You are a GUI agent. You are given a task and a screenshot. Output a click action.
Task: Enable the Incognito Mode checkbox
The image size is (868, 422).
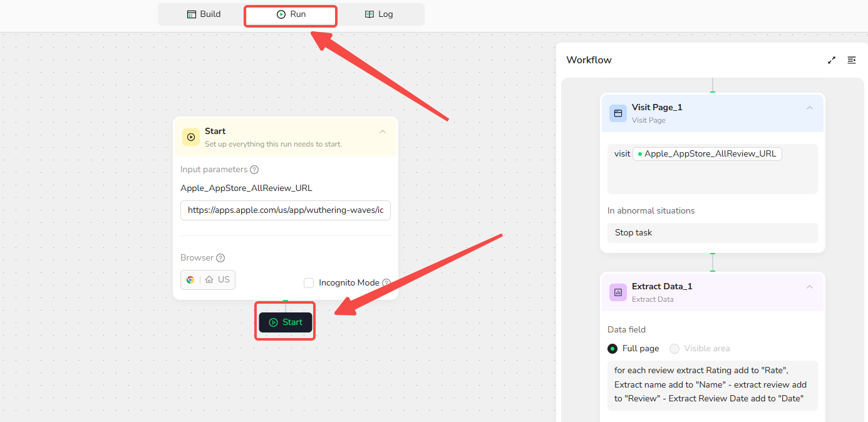coord(309,283)
